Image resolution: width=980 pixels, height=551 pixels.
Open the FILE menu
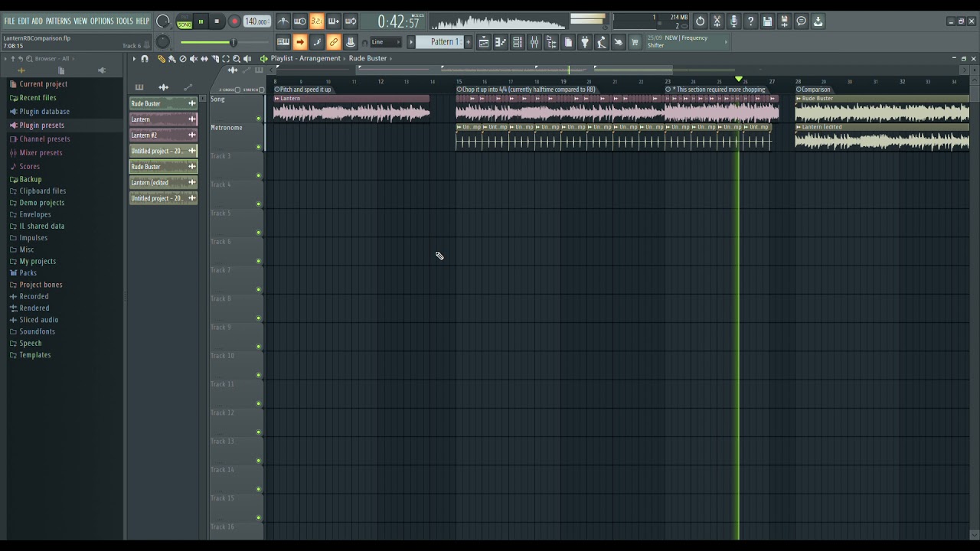point(10,21)
